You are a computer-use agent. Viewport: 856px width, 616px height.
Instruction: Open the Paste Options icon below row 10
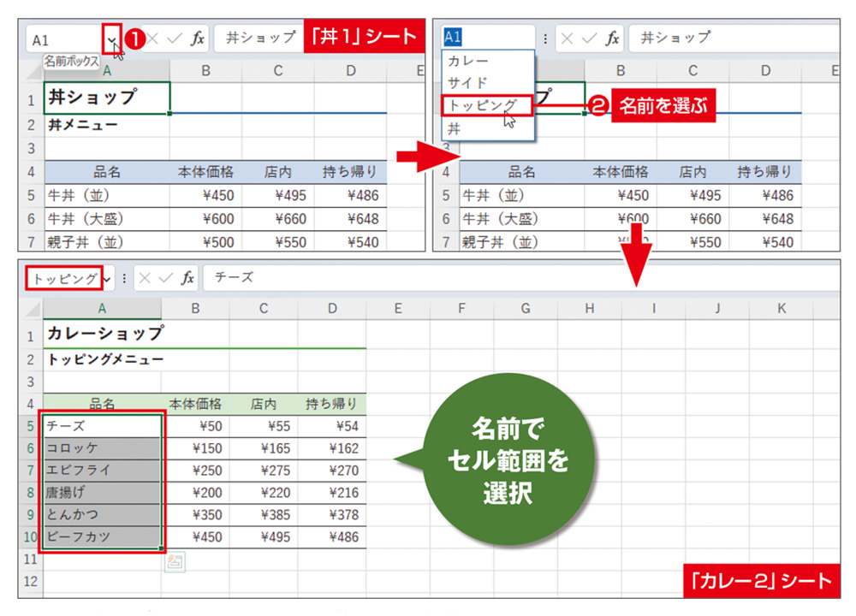point(175,561)
